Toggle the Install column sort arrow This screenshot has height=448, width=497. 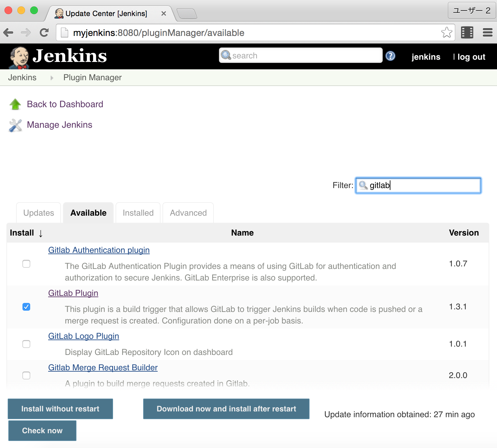(40, 233)
